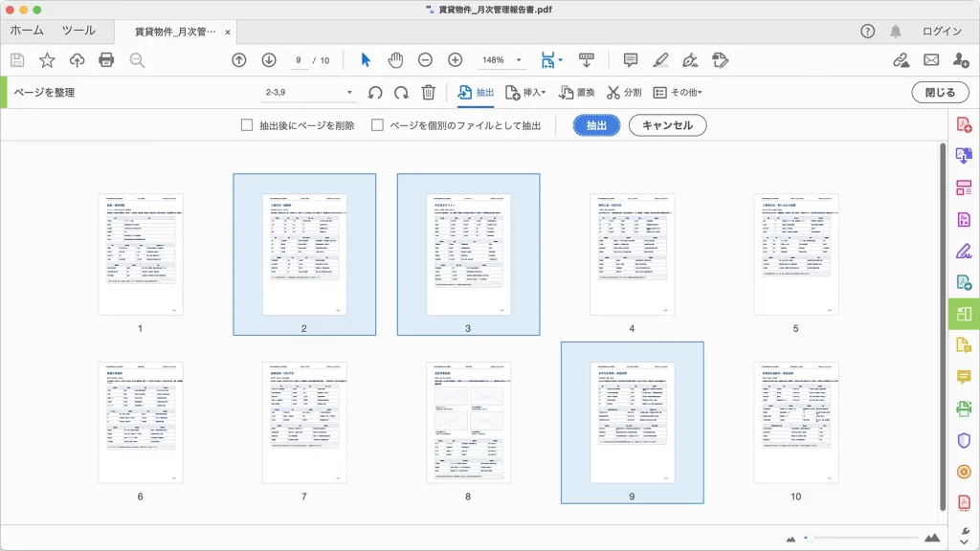Image resolution: width=980 pixels, height=551 pixels.
Task: Click the cloud upload icon
Action: click(77, 60)
